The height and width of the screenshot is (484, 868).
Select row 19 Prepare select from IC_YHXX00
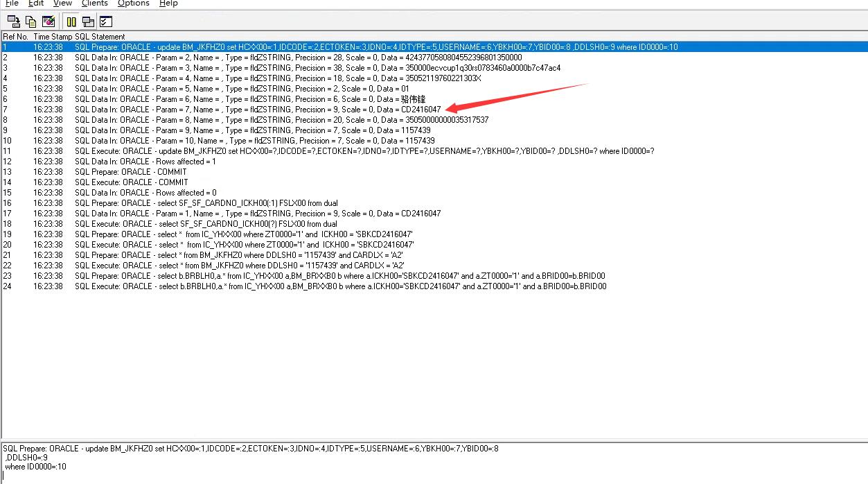click(x=434, y=234)
